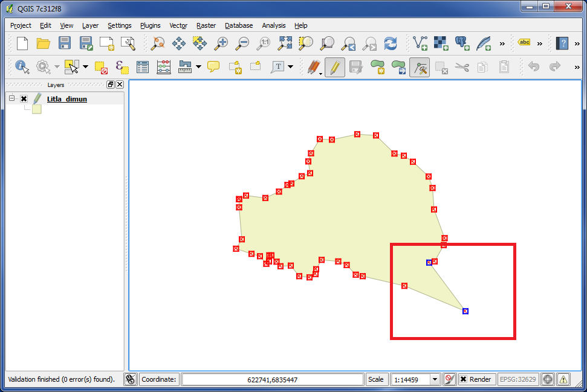Click Zoom to Layer icon
Viewport: 587px width, 392px height.
point(327,43)
